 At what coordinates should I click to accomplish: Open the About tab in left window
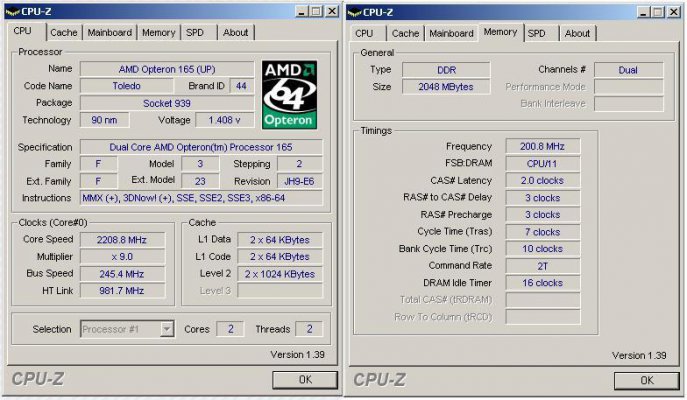click(235, 32)
